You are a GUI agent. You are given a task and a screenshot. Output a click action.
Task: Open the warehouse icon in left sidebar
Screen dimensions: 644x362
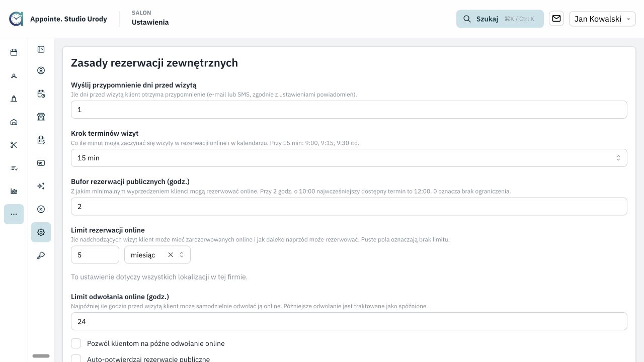tap(14, 122)
